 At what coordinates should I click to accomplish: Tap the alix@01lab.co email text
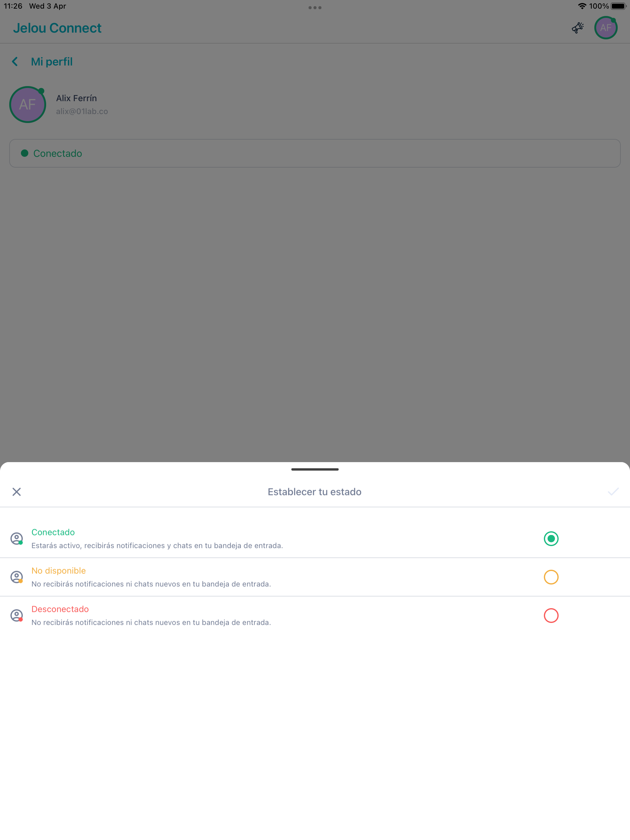[82, 111]
